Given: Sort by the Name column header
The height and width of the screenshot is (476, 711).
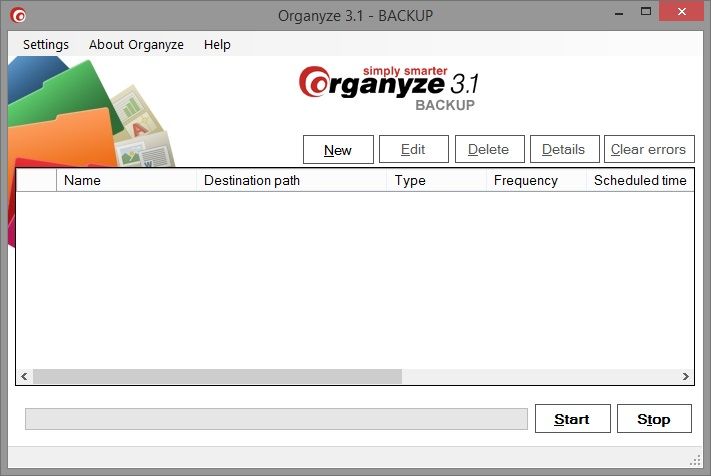Looking at the screenshot, I should coord(126,180).
